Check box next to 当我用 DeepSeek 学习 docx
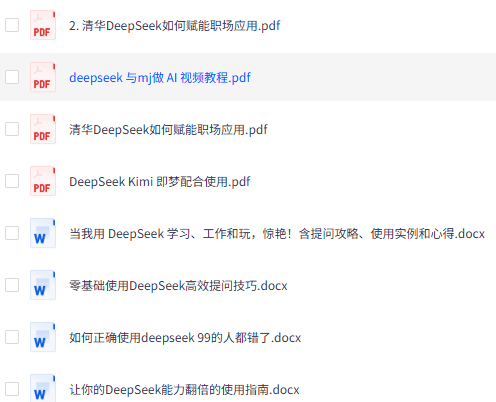496x402 pixels. point(12,233)
